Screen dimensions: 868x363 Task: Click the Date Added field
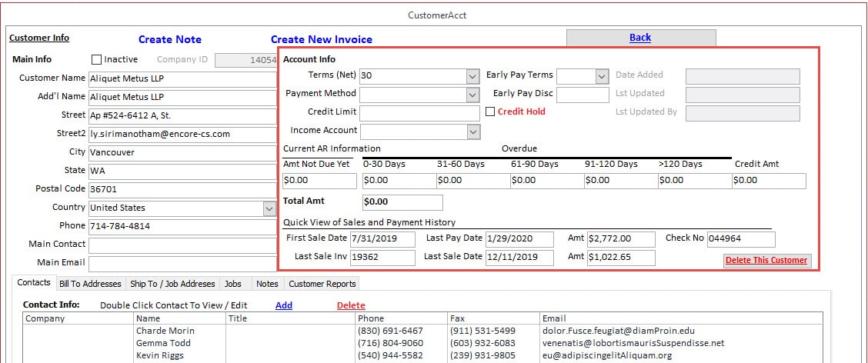click(743, 76)
